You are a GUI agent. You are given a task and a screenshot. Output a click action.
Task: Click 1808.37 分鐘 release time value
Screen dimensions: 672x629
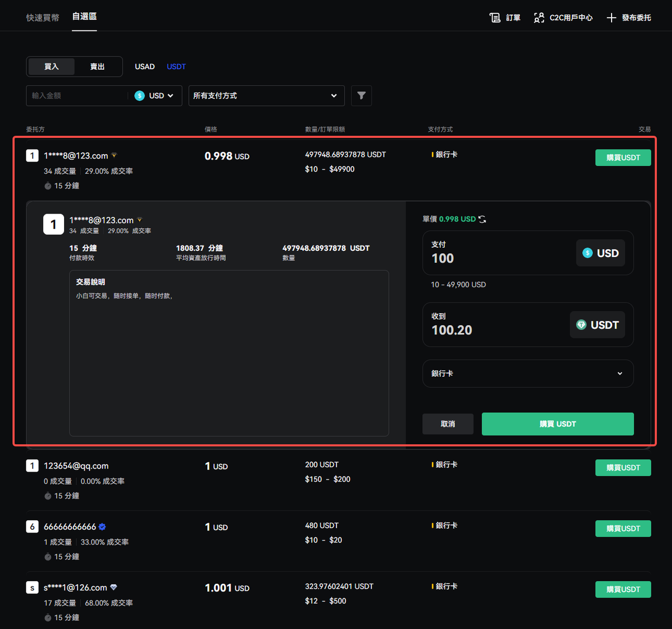[199, 248]
